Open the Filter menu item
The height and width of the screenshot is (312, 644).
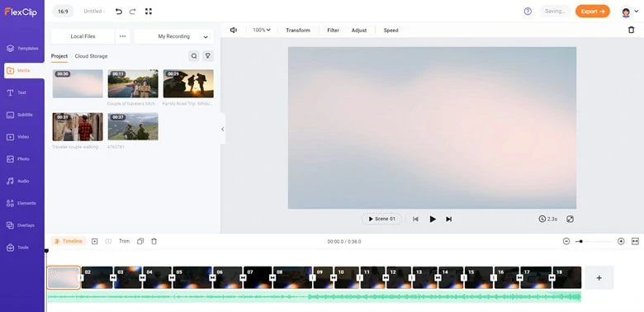point(333,31)
